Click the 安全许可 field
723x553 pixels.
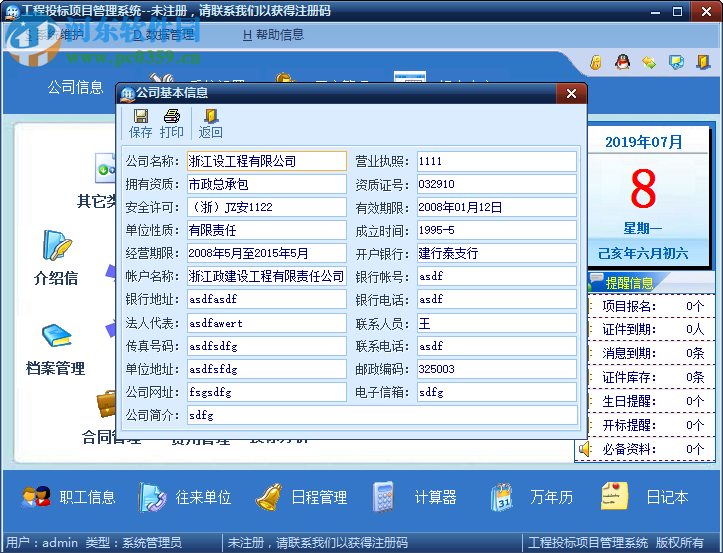(267, 207)
